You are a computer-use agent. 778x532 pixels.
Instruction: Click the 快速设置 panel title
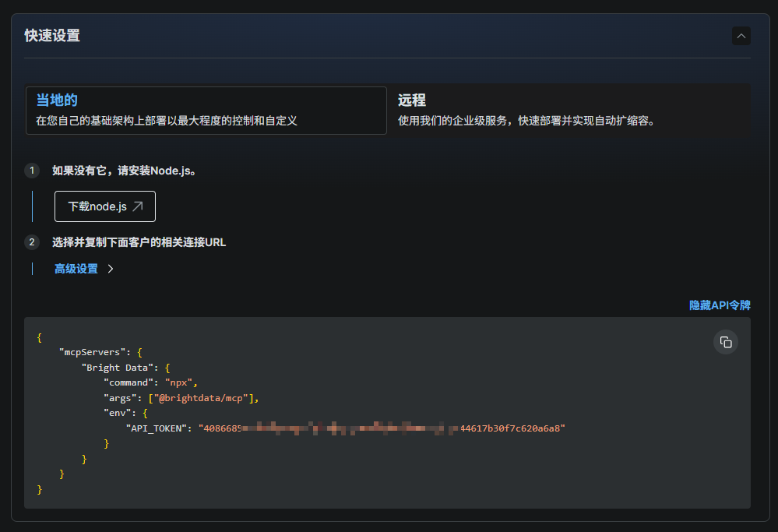(x=52, y=36)
